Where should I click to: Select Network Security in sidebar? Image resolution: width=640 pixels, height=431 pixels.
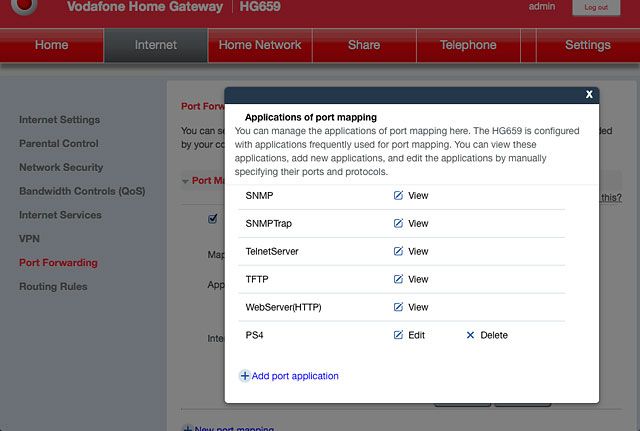(61, 167)
